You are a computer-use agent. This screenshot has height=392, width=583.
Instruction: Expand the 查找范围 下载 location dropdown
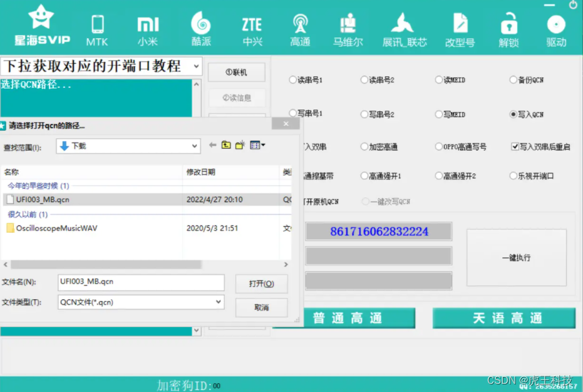pyautogui.click(x=194, y=146)
